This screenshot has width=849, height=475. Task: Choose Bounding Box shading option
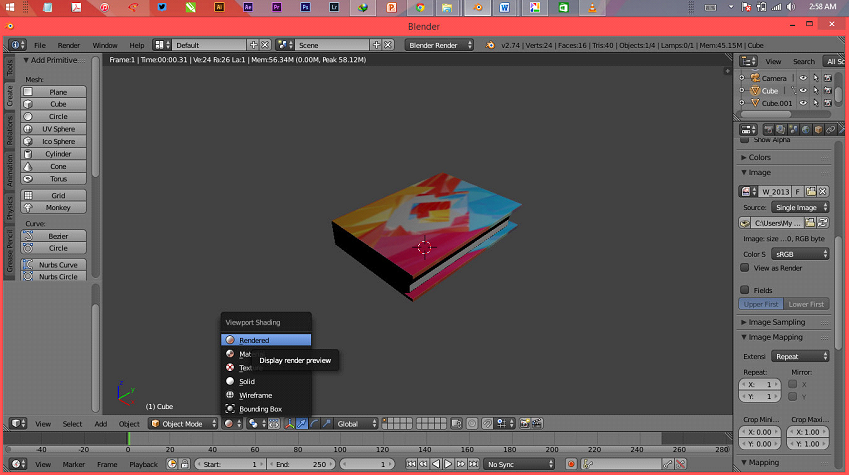(266, 409)
